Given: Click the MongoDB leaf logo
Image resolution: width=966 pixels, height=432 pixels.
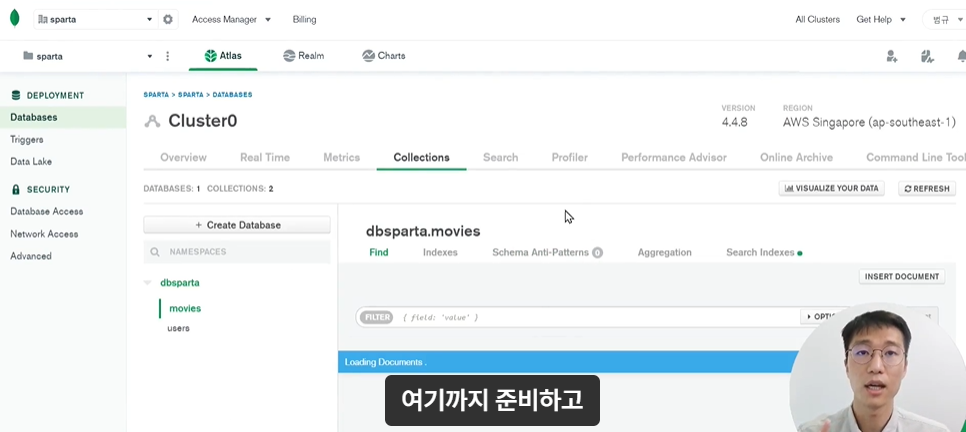Looking at the screenshot, I should click(x=15, y=18).
